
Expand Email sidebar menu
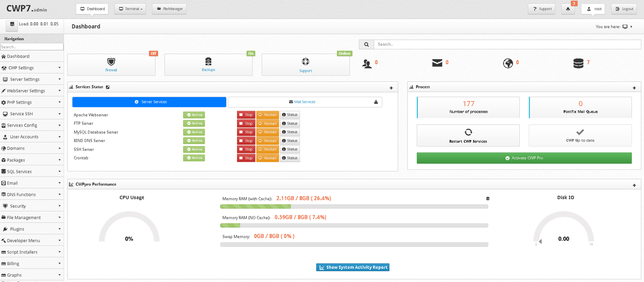pos(31,183)
